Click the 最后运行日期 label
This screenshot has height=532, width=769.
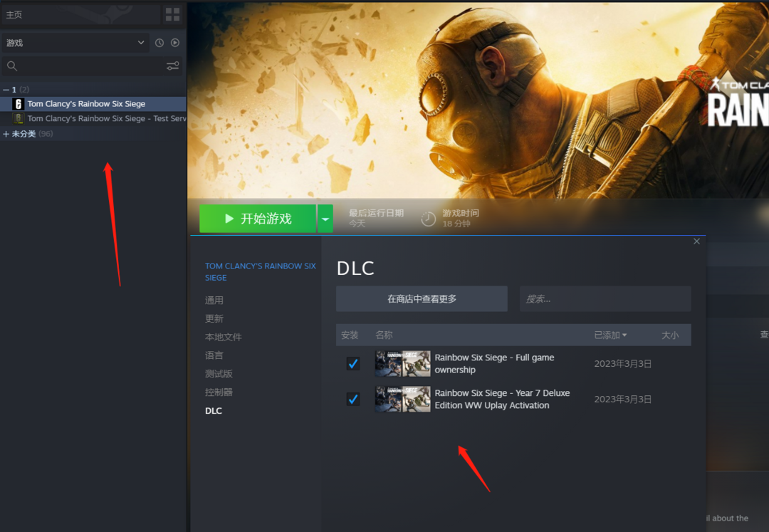coord(376,213)
